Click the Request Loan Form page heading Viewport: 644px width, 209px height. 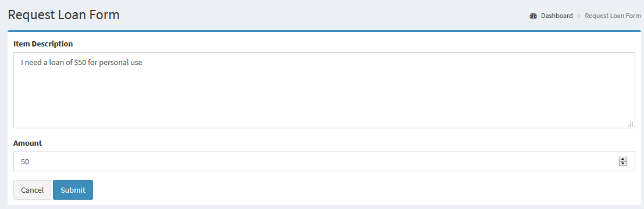[63, 15]
